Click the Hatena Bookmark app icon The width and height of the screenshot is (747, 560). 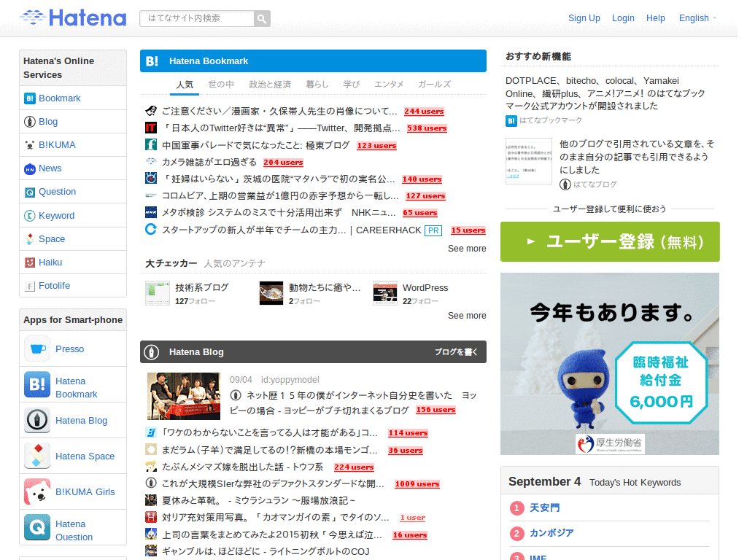[37, 385]
